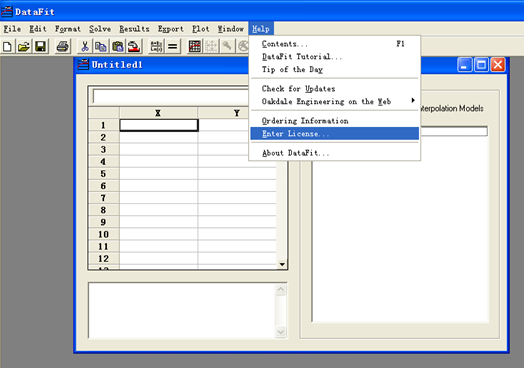Select Tip of the Day
The width and height of the screenshot is (527, 370).
point(335,70)
